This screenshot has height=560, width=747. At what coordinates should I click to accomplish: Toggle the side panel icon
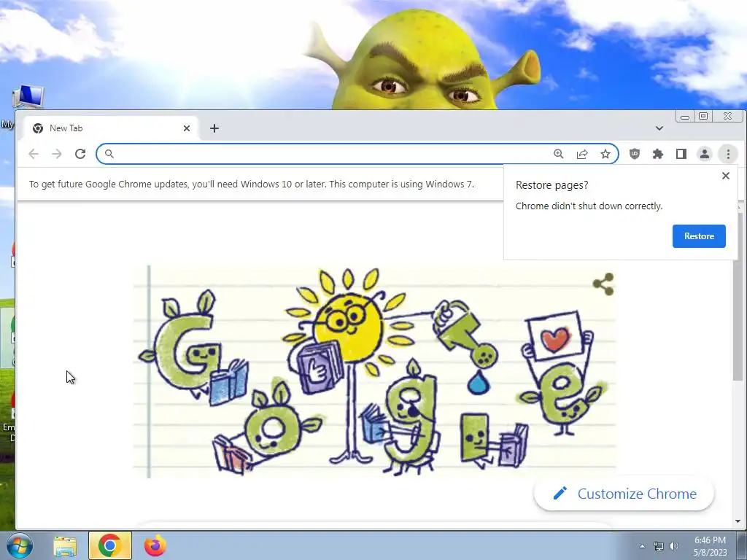coord(681,154)
